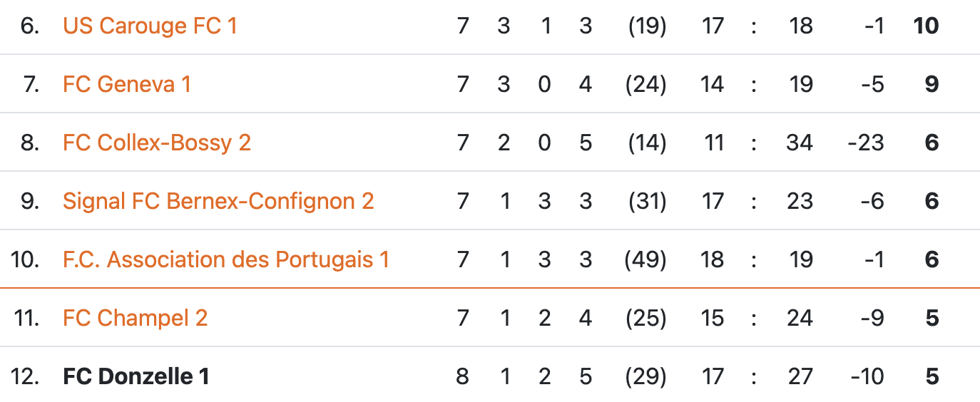Click the goals against value 34

800,143
